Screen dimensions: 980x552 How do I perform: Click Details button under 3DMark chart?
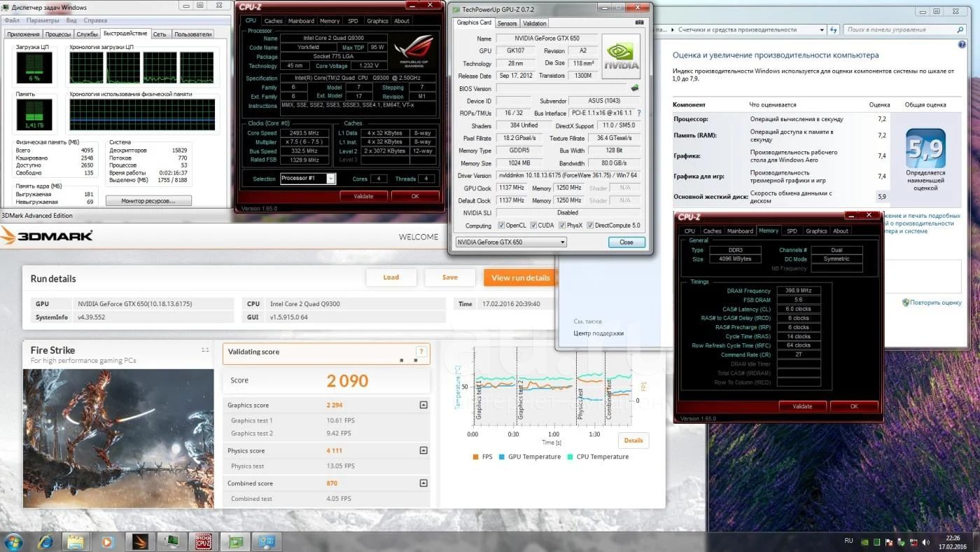[633, 441]
